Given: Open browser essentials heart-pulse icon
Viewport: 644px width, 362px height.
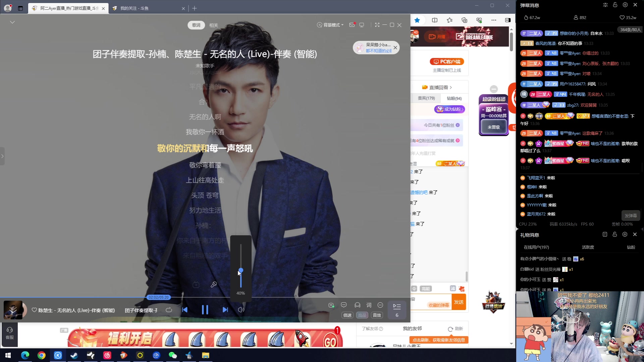Looking at the screenshot, I should [x=479, y=20].
